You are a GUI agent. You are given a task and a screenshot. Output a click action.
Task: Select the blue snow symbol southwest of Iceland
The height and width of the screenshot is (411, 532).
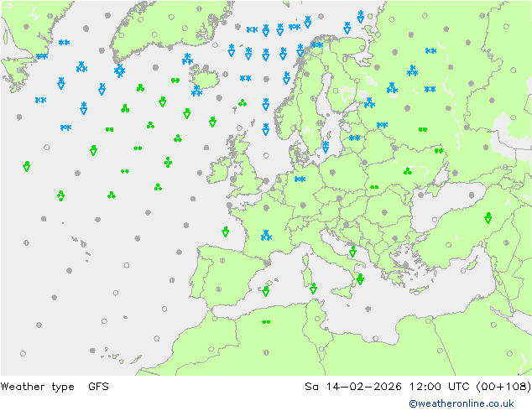pyautogui.click(x=196, y=91)
